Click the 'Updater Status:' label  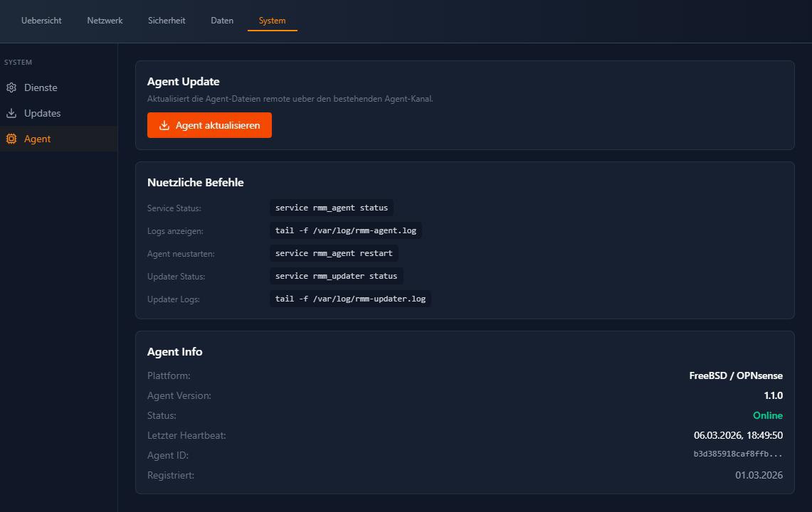[x=176, y=277]
